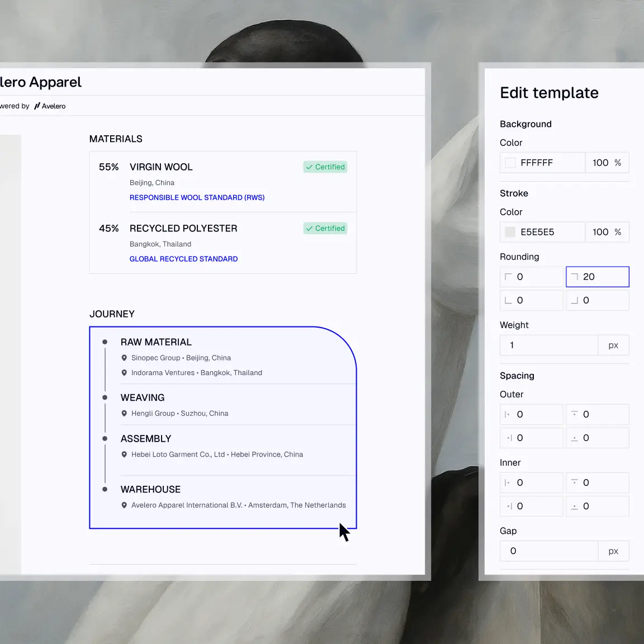Image resolution: width=644 pixels, height=644 pixels.
Task: Click the Certified badge for Virgin Wool
Action: (325, 167)
